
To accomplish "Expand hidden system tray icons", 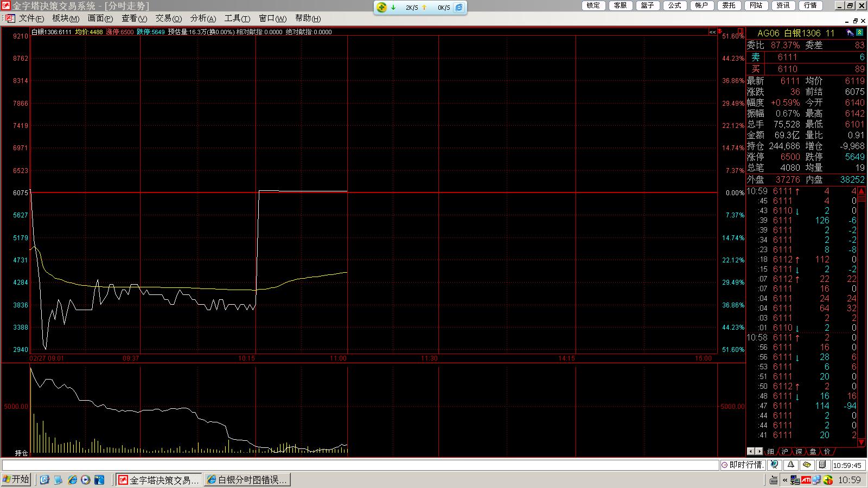I will coord(784,480).
